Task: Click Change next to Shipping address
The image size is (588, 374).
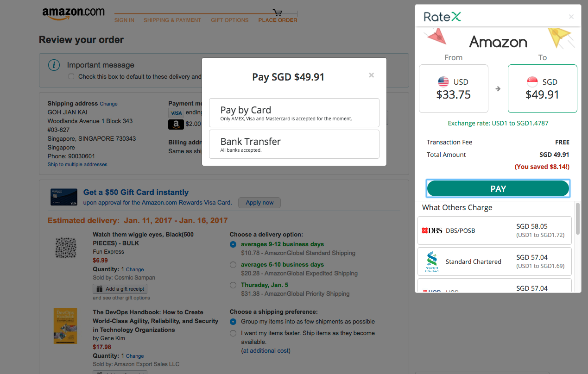Action: 108,104
